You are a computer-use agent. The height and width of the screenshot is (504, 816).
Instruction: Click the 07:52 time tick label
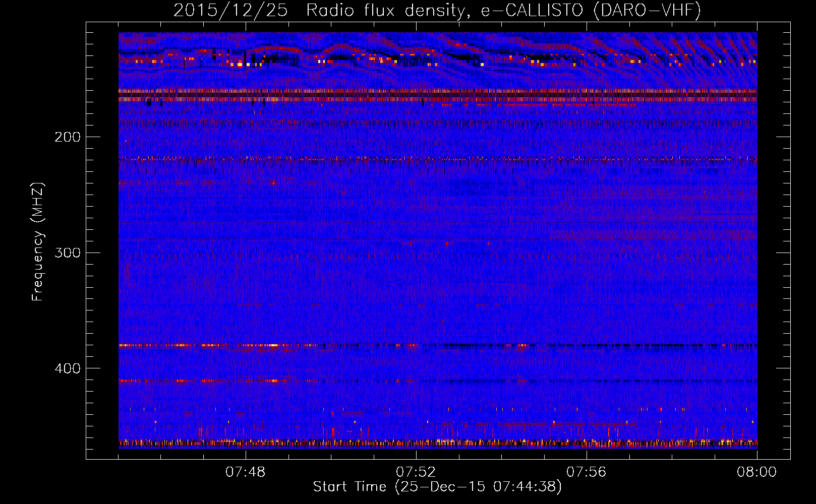pos(416,472)
